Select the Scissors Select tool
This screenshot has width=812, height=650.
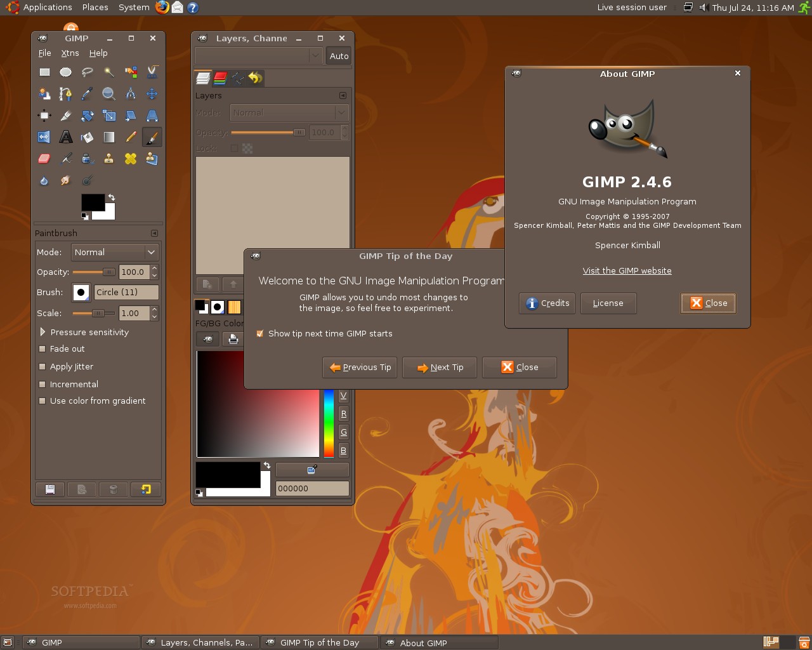[x=152, y=72]
